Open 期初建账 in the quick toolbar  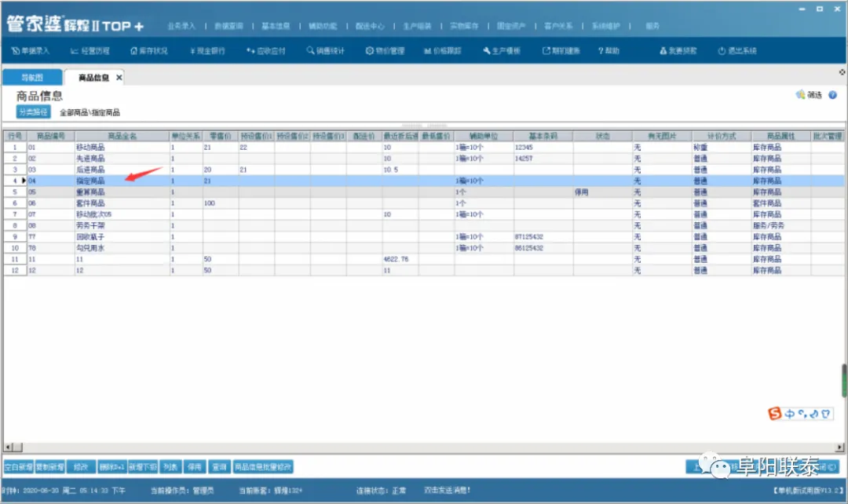561,51
